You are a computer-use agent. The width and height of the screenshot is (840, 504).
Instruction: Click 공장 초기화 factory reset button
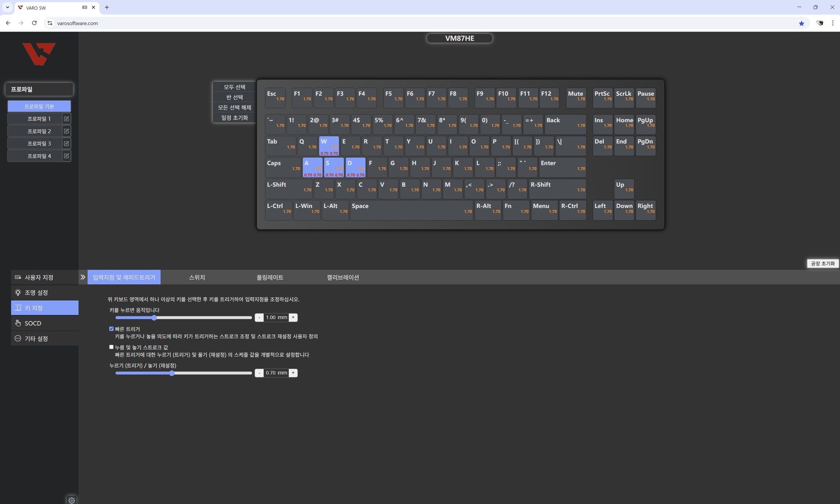click(822, 264)
